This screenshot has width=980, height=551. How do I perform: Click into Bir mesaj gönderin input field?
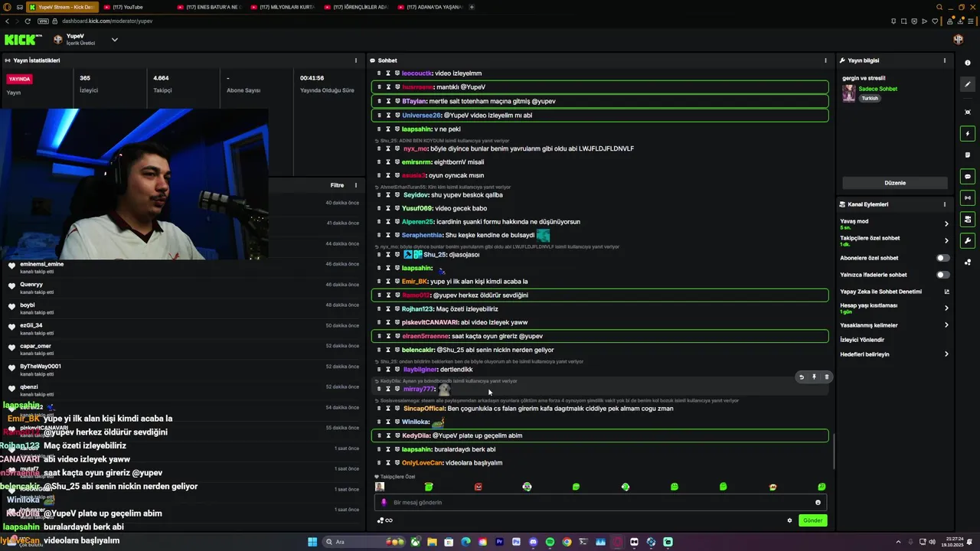coord(601,502)
